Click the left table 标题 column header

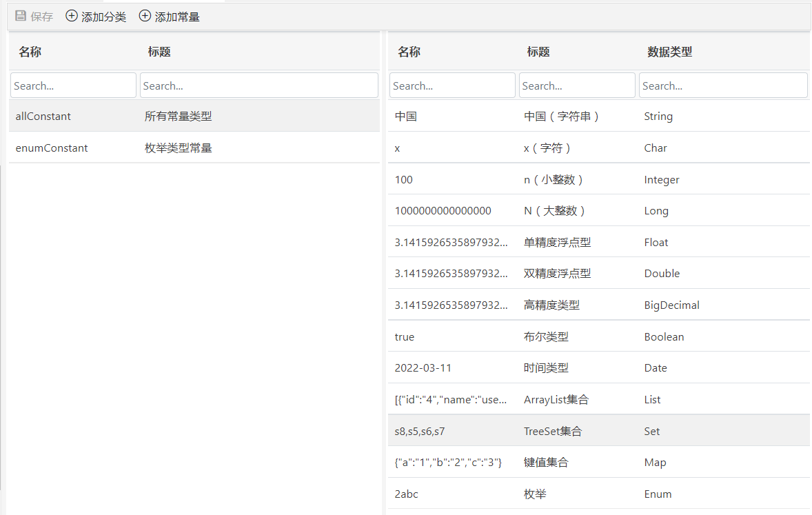click(x=159, y=52)
